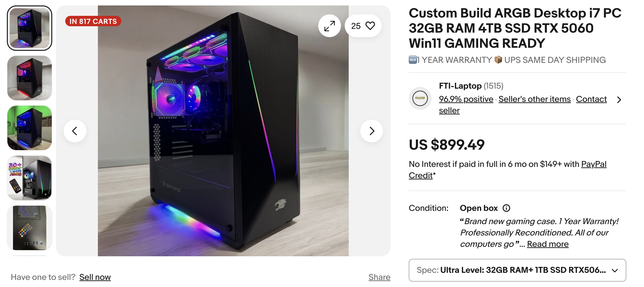Select the 20+ color ARGB thumbnail
Screen dimensions: 644x287
click(x=30, y=178)
